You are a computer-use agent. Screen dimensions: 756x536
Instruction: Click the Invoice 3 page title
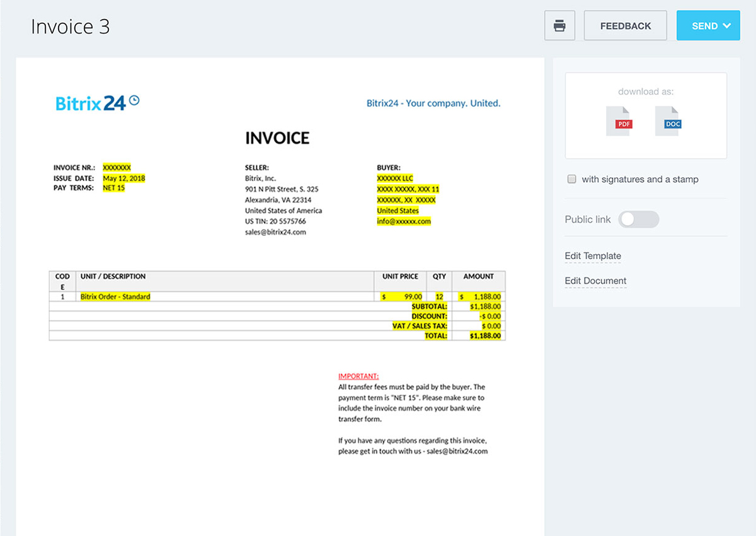(x=70, y=26)
